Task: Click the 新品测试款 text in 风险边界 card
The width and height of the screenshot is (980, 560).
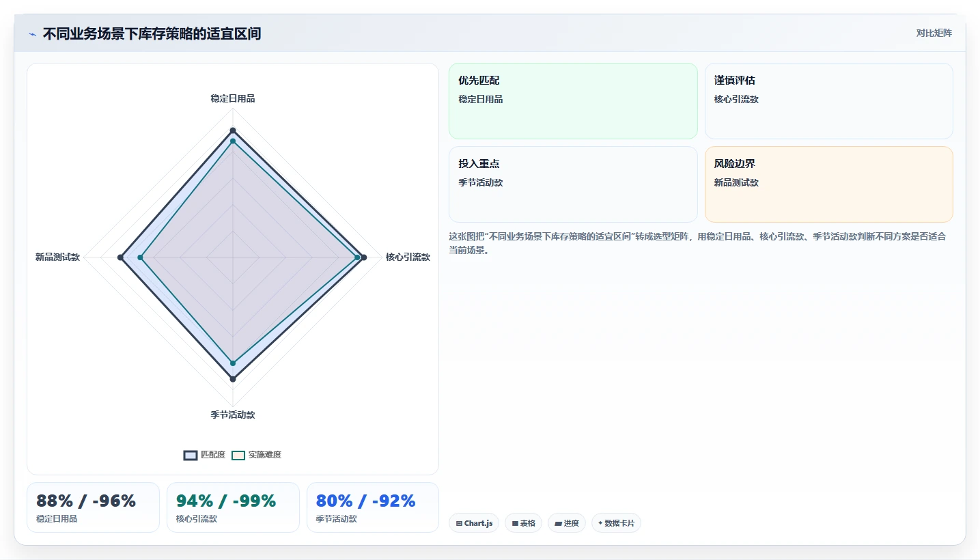Action: point(737,182)
